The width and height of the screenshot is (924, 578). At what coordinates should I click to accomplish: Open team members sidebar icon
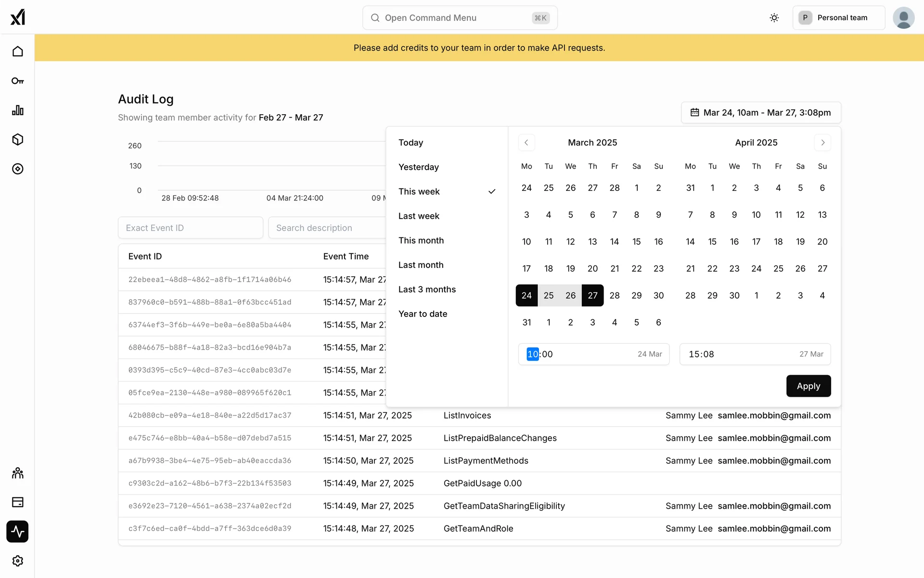coord(18,473)
